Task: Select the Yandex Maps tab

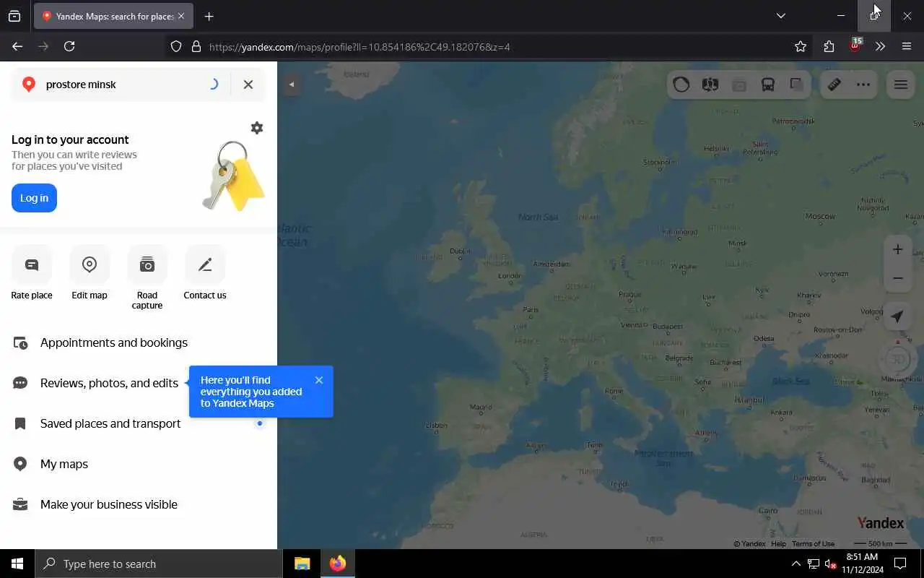Action: pyautogui.click(x=113, y=16)
